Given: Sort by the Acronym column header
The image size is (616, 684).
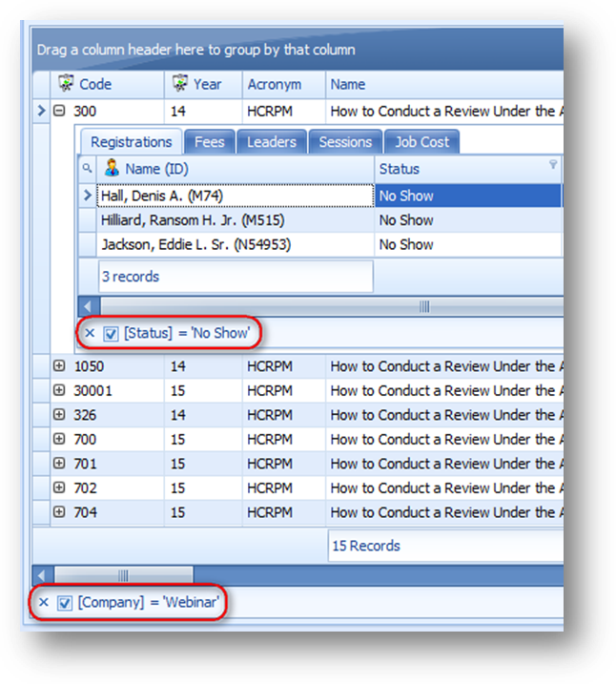Looking at the screenshot, I should pos(284,84).
